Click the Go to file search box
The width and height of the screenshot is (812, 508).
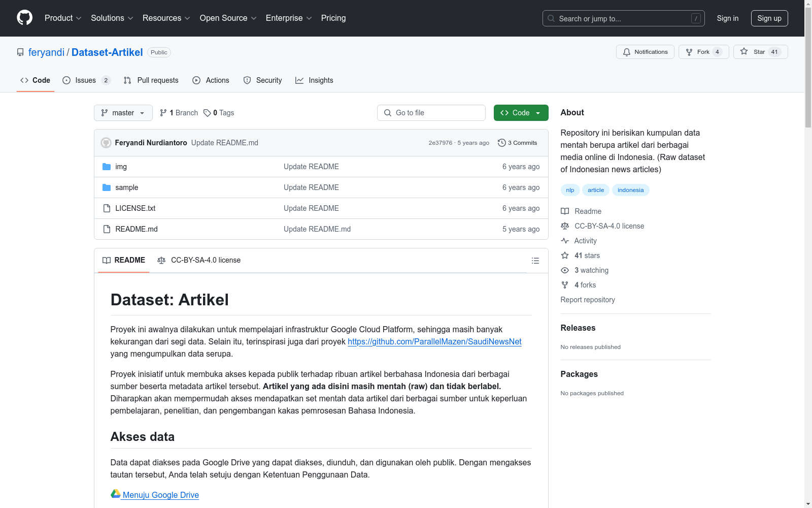click(431, 113)
